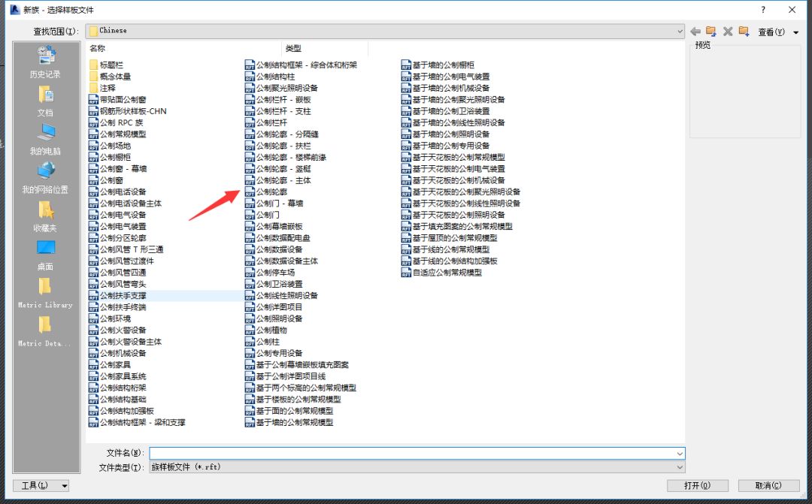Select the 公制场地 template
The image size is (812, 504).
[110, 146]
